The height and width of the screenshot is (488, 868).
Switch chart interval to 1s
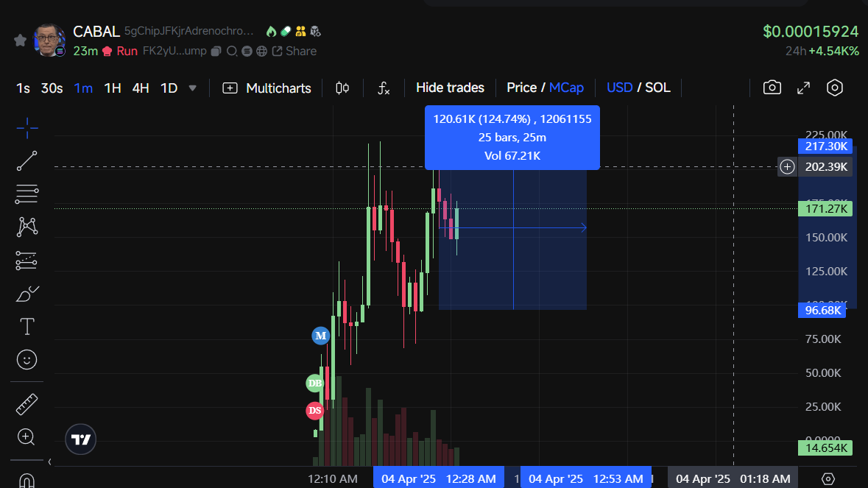(x=23, y=88)
